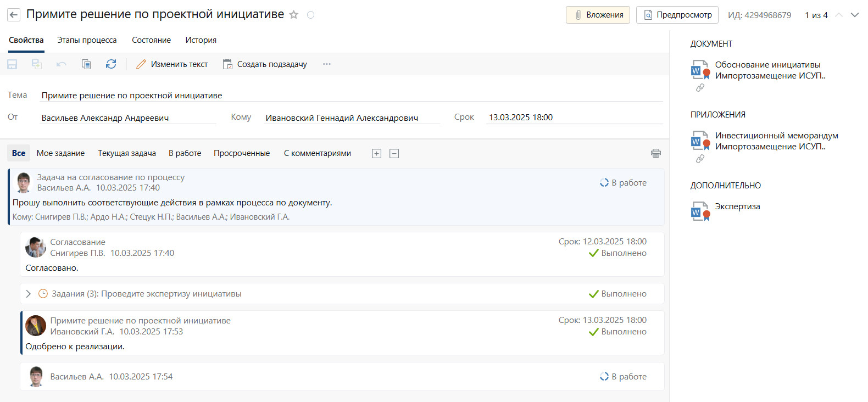
Task: Open the more actions ellipsis menu
Action: click(327, 64)
